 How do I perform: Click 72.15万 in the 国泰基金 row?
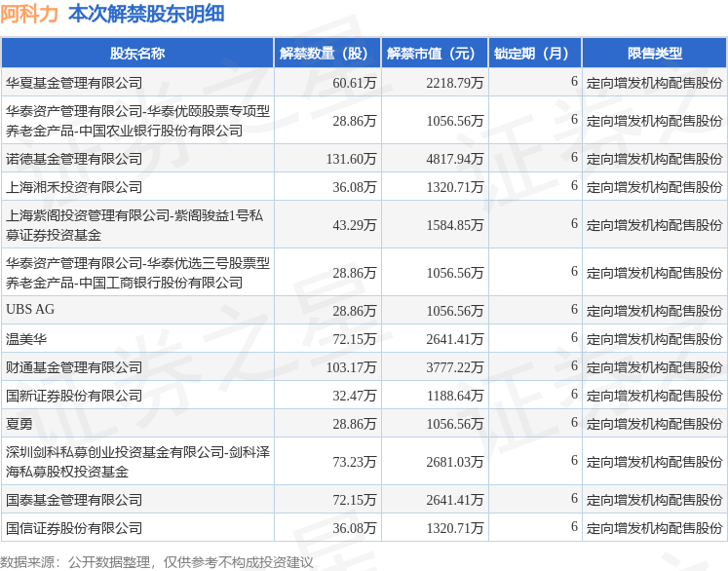tap(354, 500)
